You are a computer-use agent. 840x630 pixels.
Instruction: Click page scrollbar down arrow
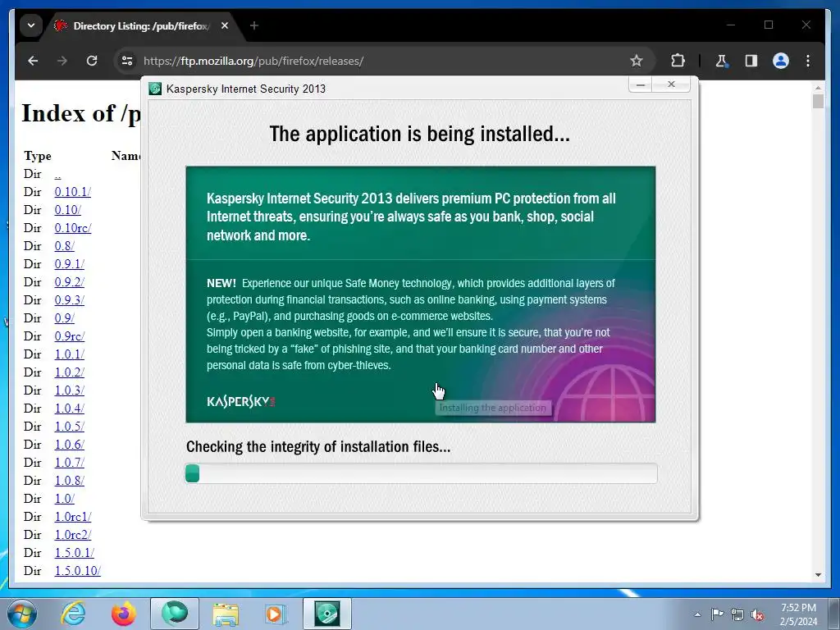pyautogui.click(x=818, y=575)
